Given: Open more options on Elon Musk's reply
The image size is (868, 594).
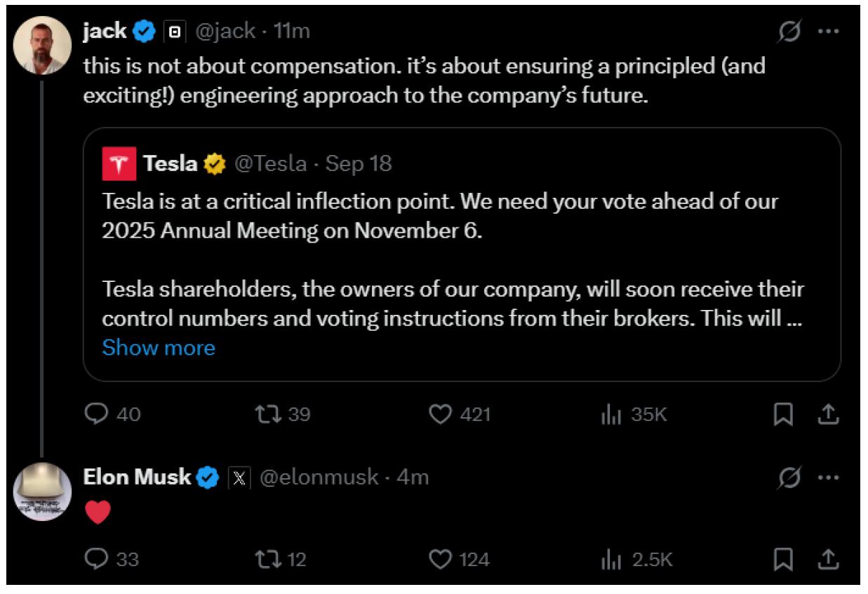Looking at the screenshot, I should 829,478.
